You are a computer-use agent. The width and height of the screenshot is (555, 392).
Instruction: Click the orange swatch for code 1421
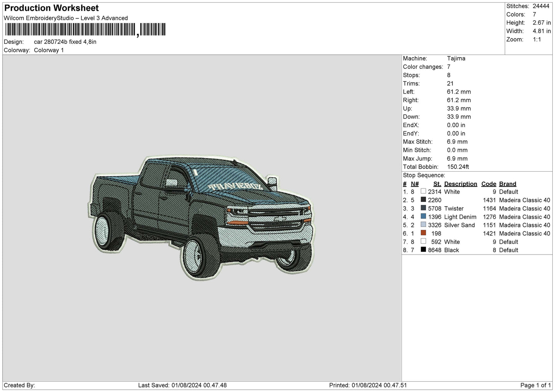click(x=423, y=233)
